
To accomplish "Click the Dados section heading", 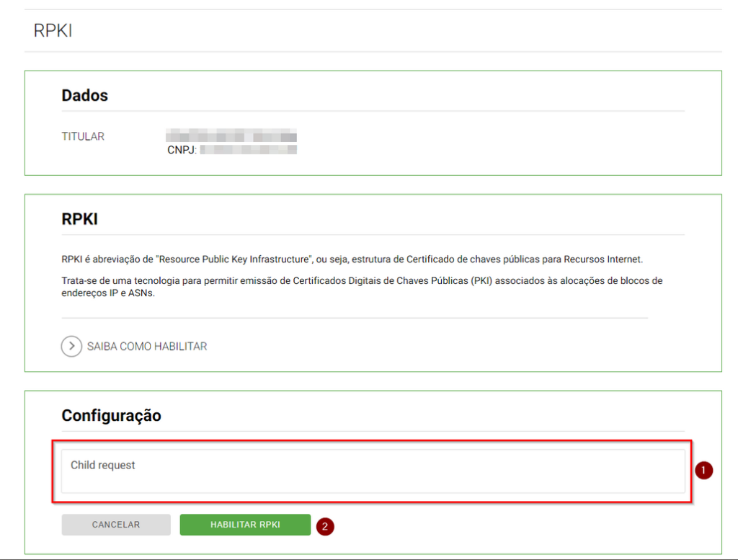I will 84,95.
